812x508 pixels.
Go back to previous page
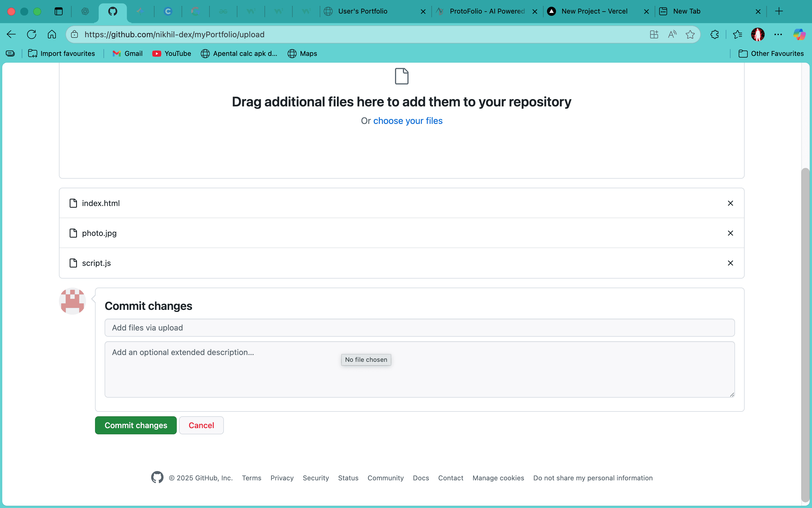point(11,34)
